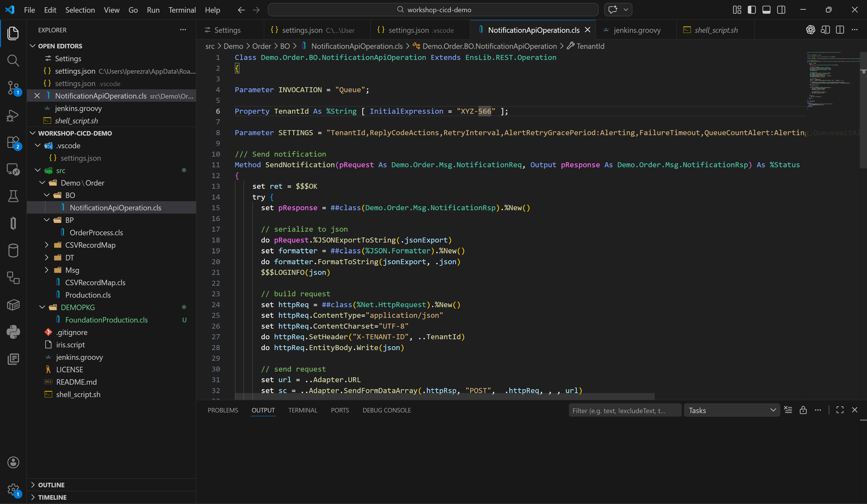Open the File menu
The width and height of the screenshot is (867, 504).
(30, 10)
